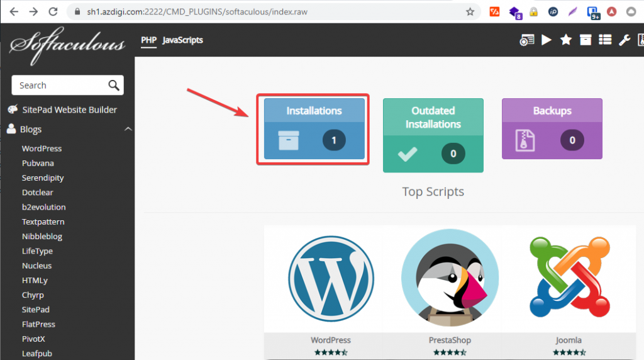
Task: Click the all installations box icon in top bar
Action: coord(586,40)
